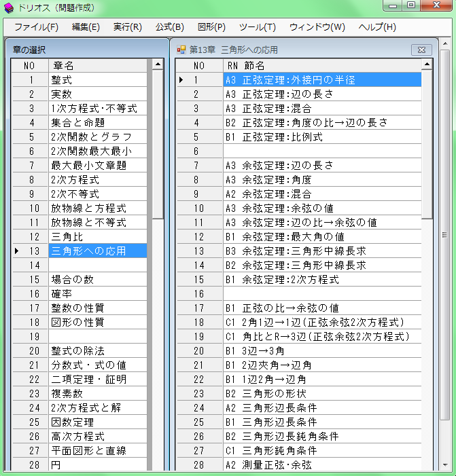Select section 測量正弦・余弦
This screenshot has height=476, width=456.
point(322,465)
